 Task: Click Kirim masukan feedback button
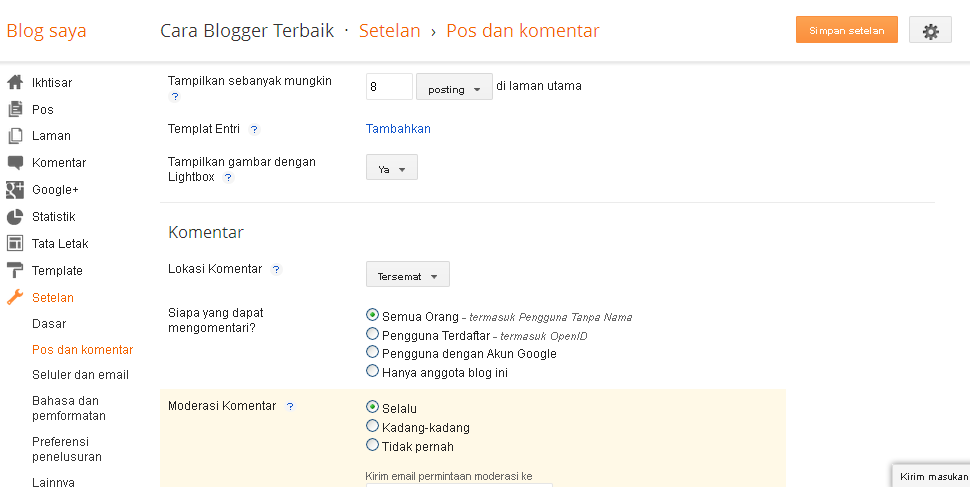pos(931,476)
